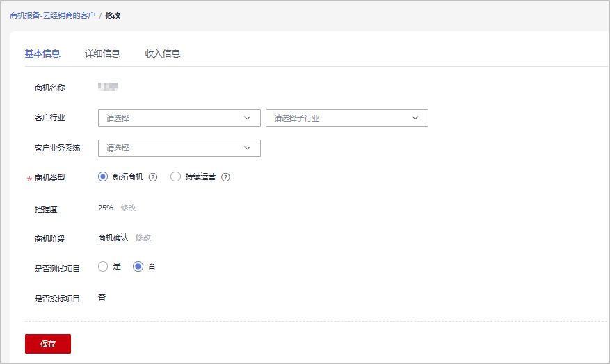The image size is (610, 364).
Task: Click the blurred 商机名称 value
Action: (108, 87)
